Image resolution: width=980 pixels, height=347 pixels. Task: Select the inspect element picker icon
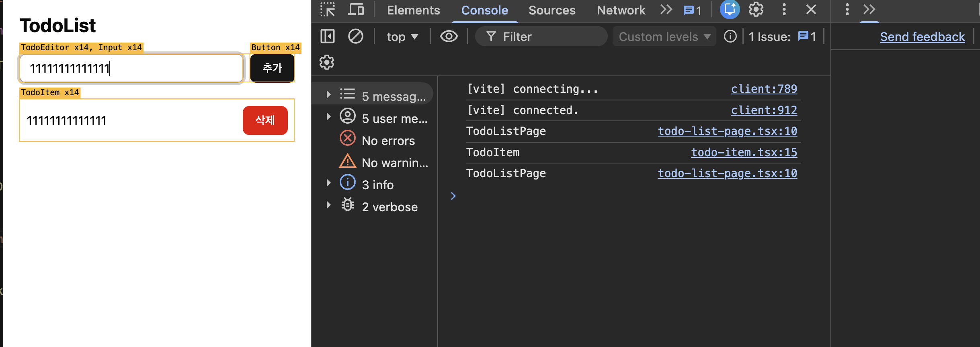(328, 10)
